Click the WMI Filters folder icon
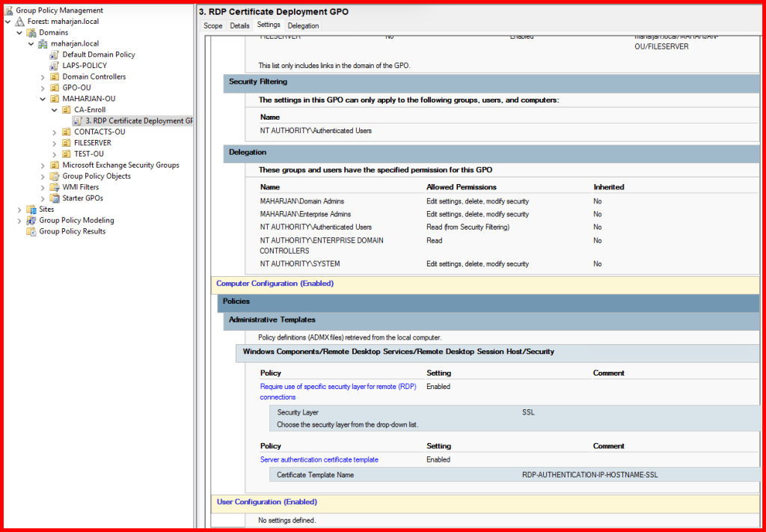 pos(55,187)
